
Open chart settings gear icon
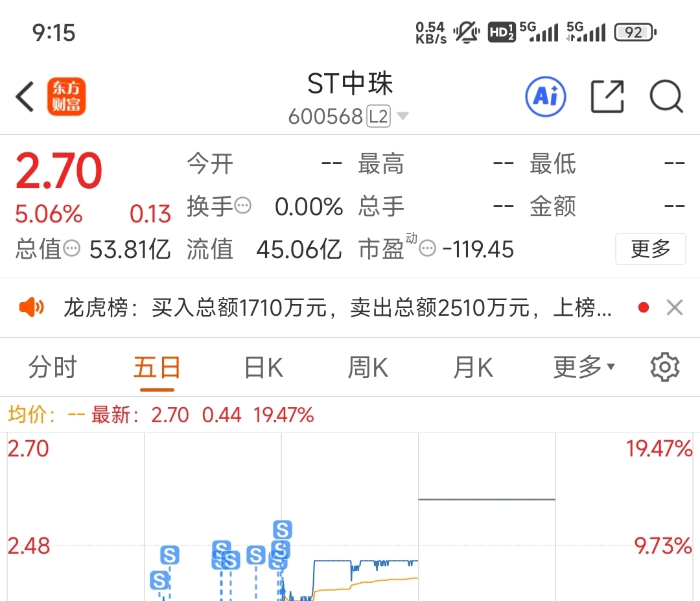665,368
